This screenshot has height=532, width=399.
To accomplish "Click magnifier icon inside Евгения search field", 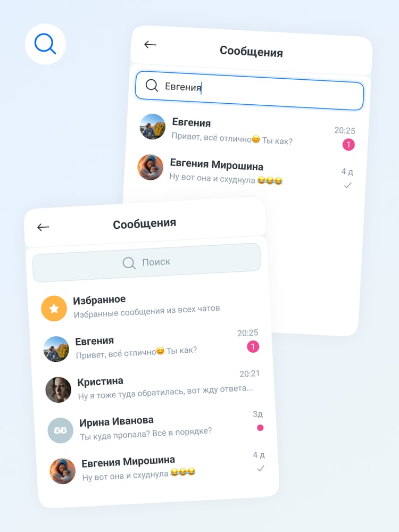I will click(152, 86).
